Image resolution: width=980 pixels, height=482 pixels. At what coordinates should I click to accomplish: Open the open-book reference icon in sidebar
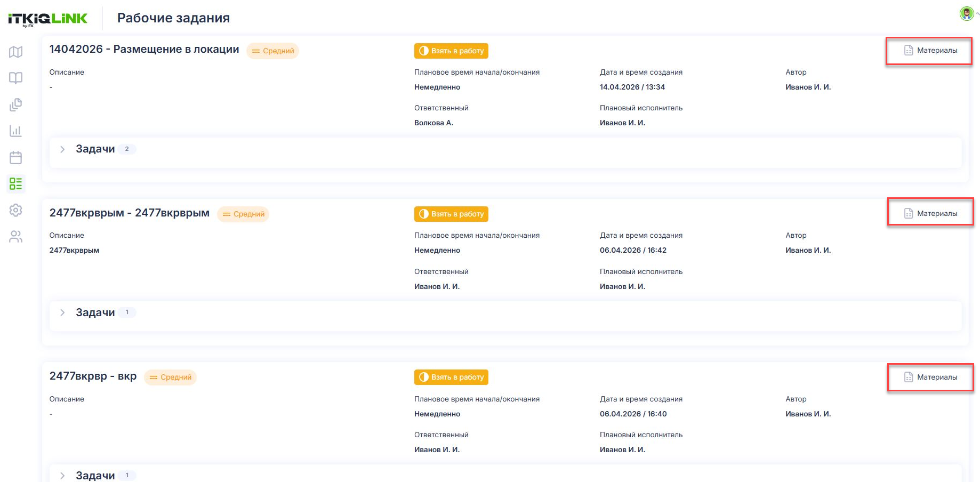16,78
